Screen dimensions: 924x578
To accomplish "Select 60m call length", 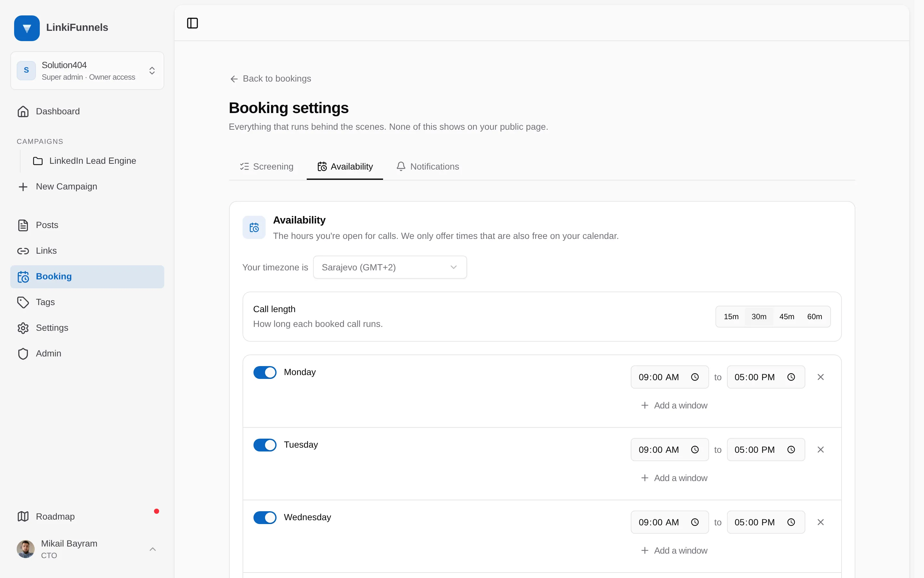I will tap(815, 317).
